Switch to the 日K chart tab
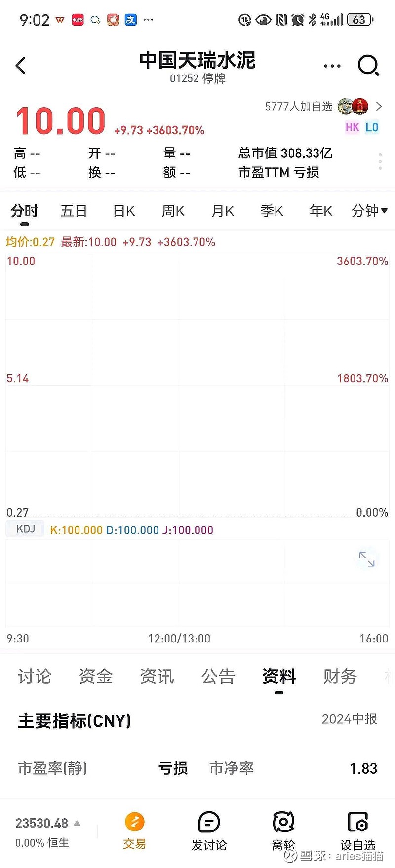This screenshot has width=395, height=868. point(124,211)
